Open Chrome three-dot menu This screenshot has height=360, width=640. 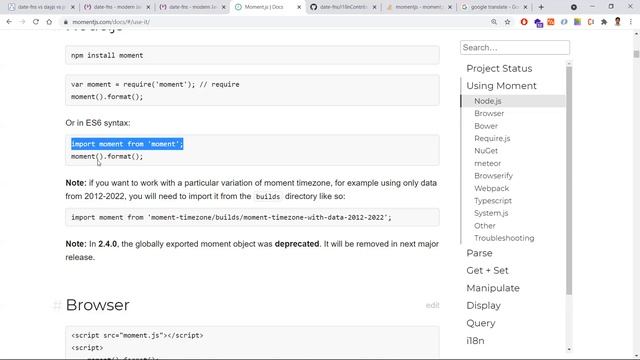coord(631,22)
